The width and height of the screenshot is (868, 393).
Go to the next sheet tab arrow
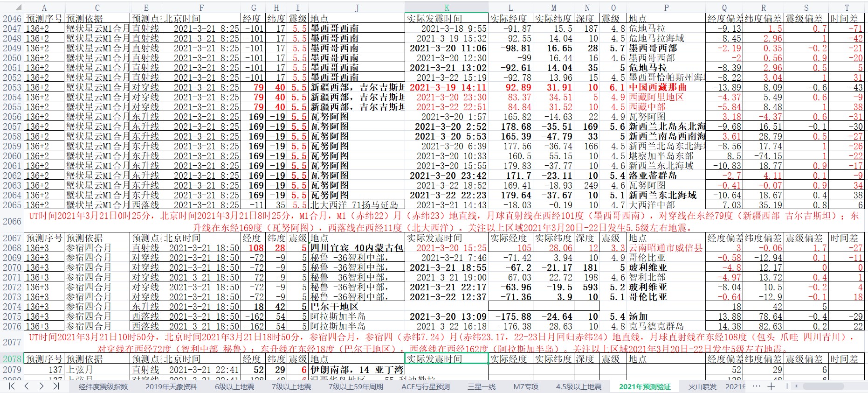tap(41, 386)
